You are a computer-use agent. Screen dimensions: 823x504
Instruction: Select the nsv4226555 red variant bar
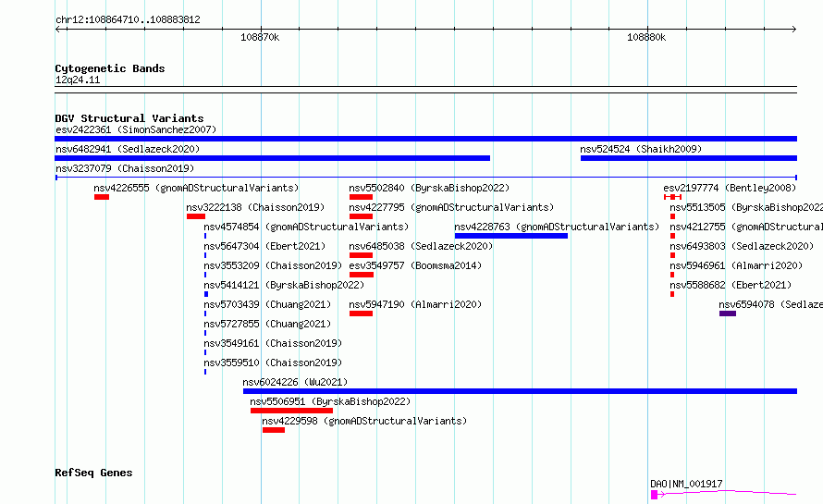[x=102, y=197]
